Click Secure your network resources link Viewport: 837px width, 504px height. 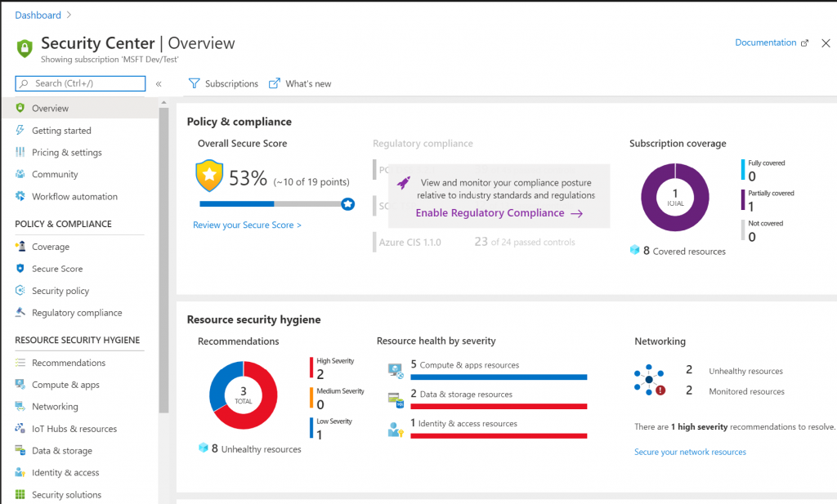tap(690, 452)
